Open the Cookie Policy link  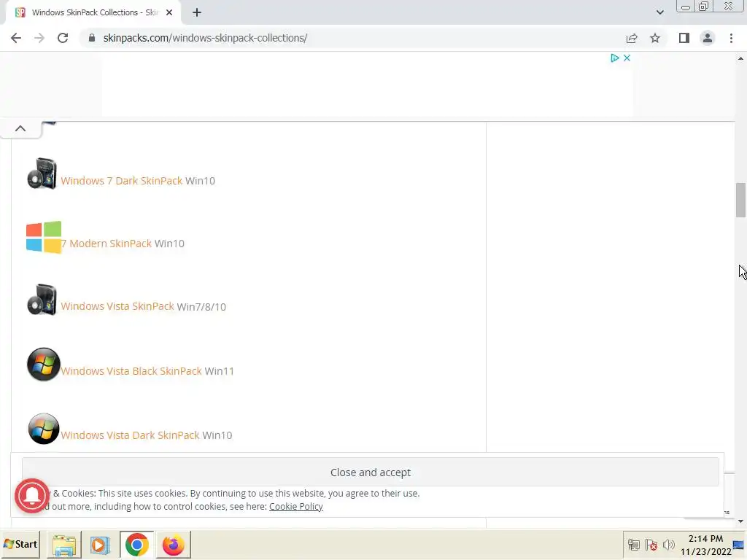click(x=296, y=507)
